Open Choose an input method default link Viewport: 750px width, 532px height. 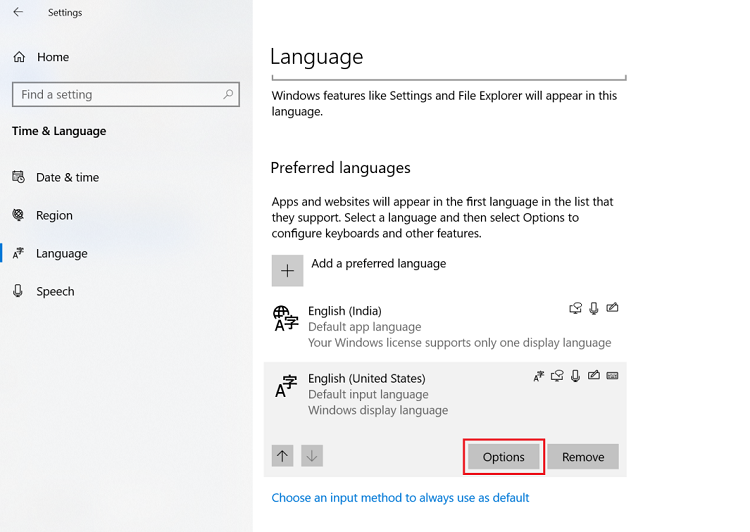click(400, 498)
